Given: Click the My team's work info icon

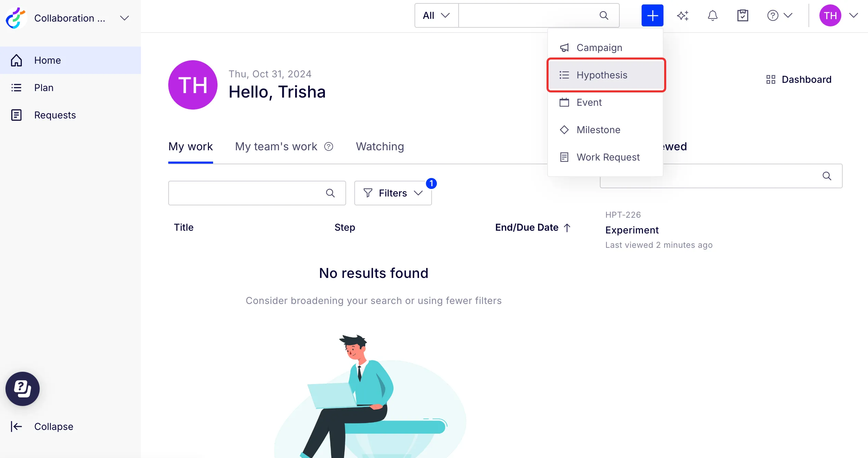Looking at the screenshot, I should [x=329, y=147].
